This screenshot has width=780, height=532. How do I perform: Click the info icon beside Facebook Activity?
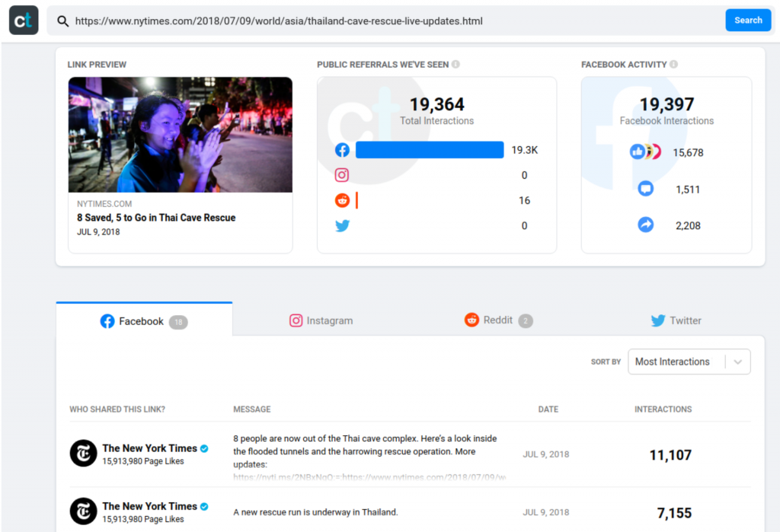tap(673, 64)
